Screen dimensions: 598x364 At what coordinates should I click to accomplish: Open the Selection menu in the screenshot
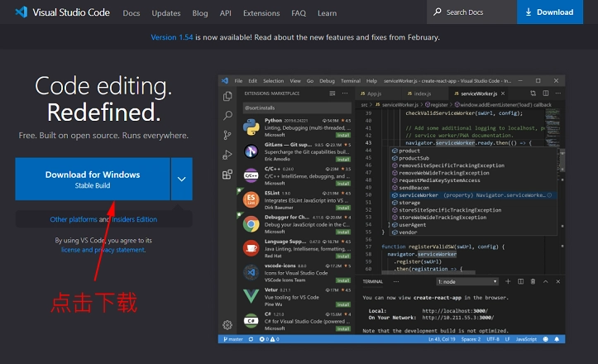point(274,81)
